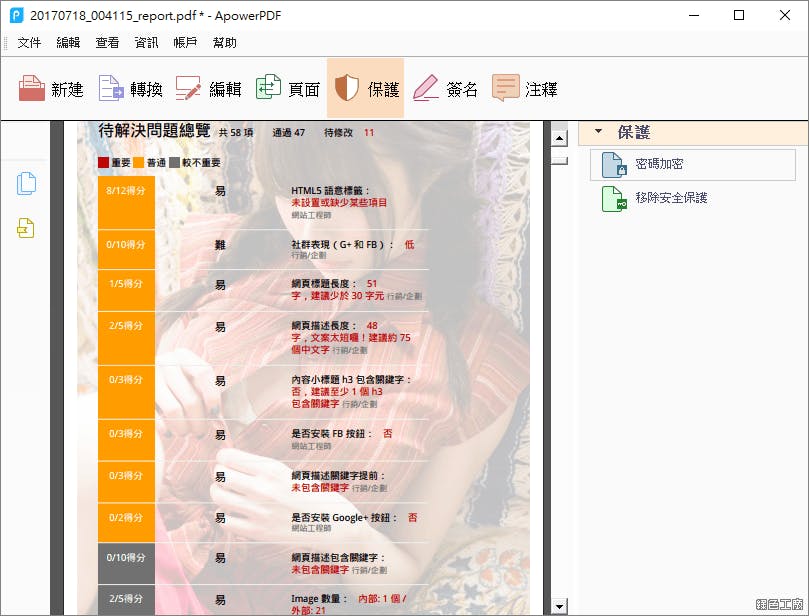Click the orange 普通 legend swatch
The image size is (809, 616).
[138, 163]
